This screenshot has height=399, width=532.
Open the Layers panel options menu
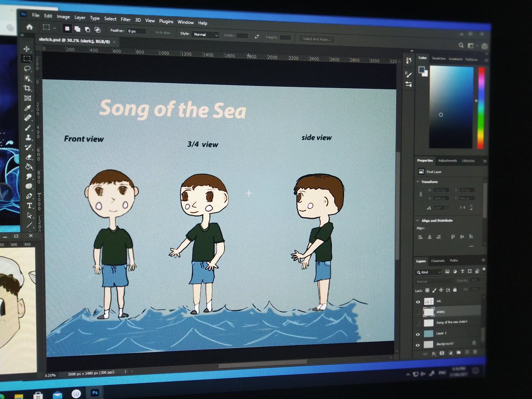pyautogui.click(x=483, y=260)
